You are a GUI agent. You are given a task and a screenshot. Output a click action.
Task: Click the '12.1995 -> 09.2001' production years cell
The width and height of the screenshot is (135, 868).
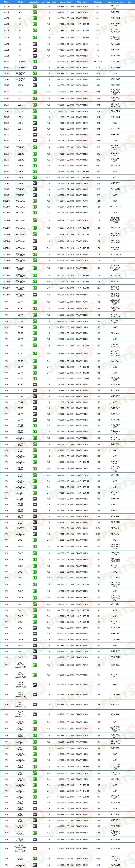point(66,833)
